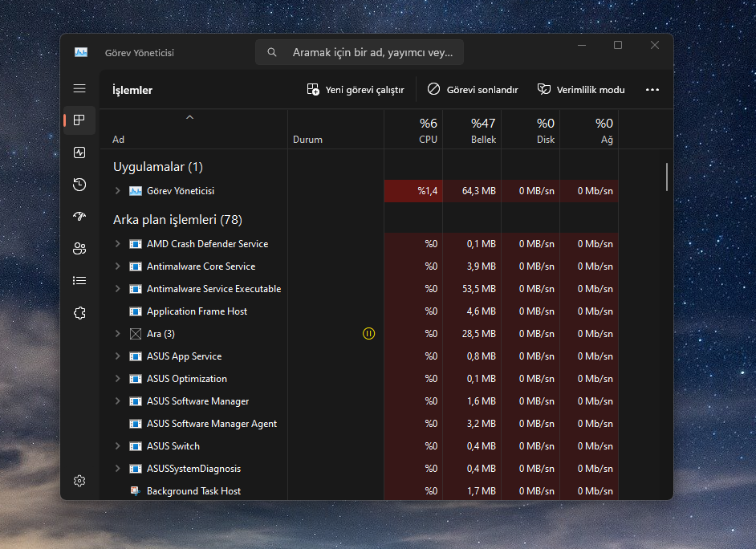756x549 pixels.
Task: Sort by the Ad column header
Action: click(x=193, y=130)
